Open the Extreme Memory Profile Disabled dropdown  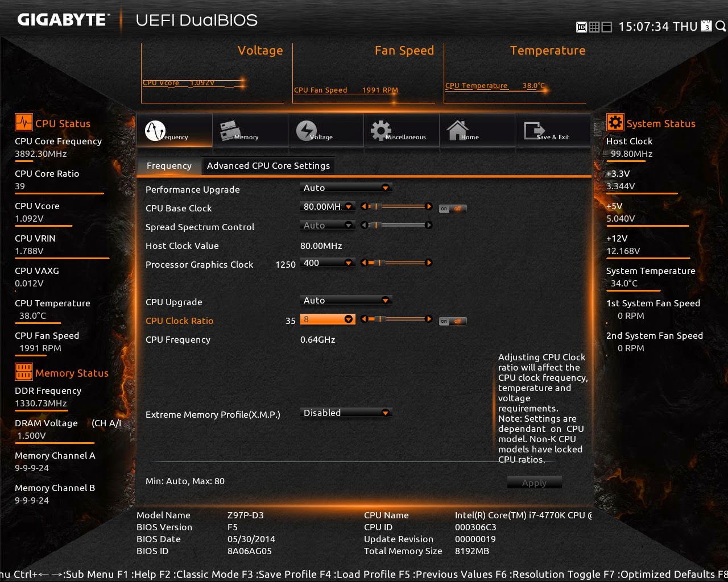pos(346,413)
